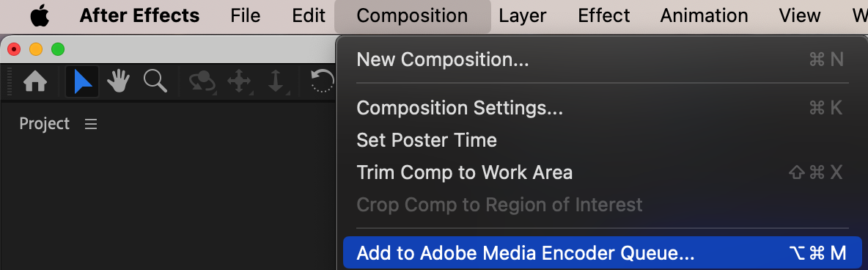
Task: Click Add to Adobe Media Encoder Queue
Action: pyautogui.click(x=603, y=253)
